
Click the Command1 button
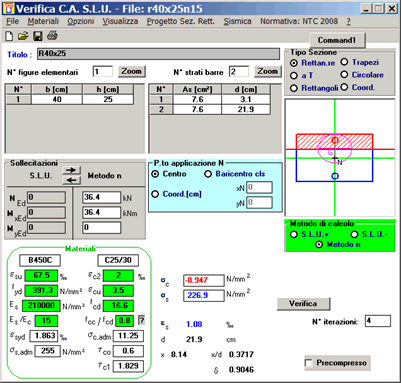337,40
